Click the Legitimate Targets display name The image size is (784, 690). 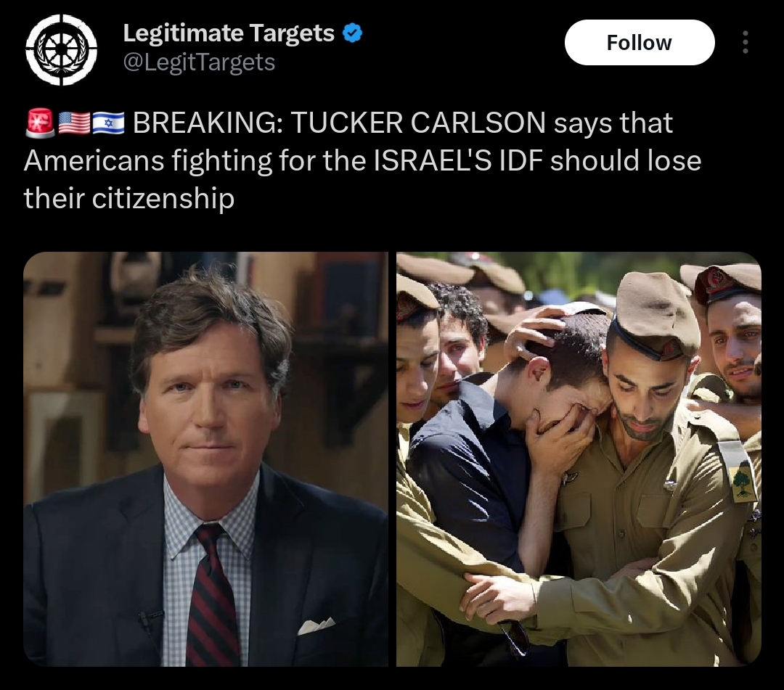pos(229,33)
